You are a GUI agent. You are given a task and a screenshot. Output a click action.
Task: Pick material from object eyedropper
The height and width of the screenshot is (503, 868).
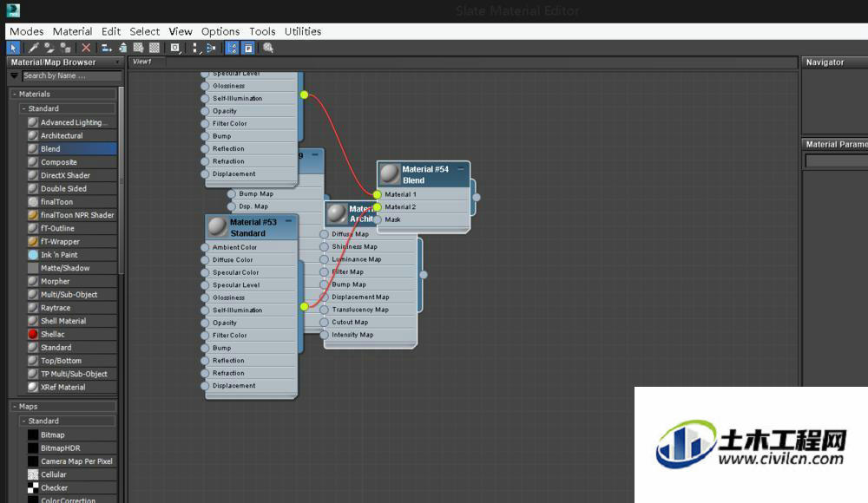click(x=33, y=49)
